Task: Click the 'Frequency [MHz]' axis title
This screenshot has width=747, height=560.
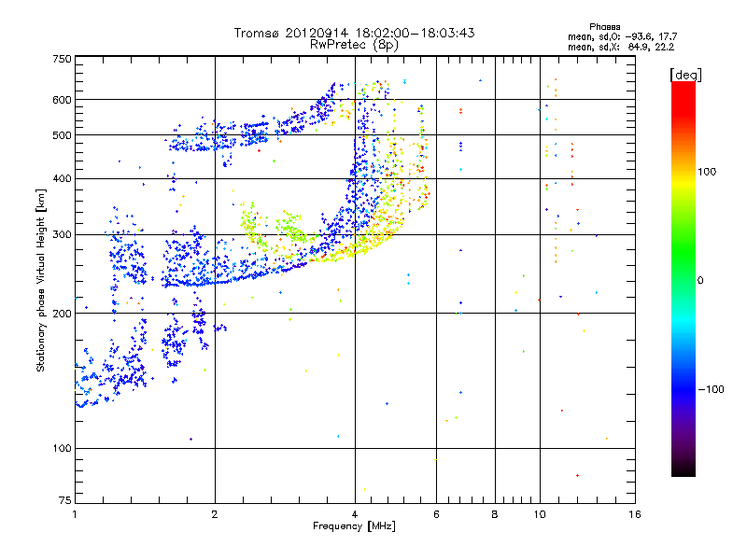Action: [x=354, y=526]
